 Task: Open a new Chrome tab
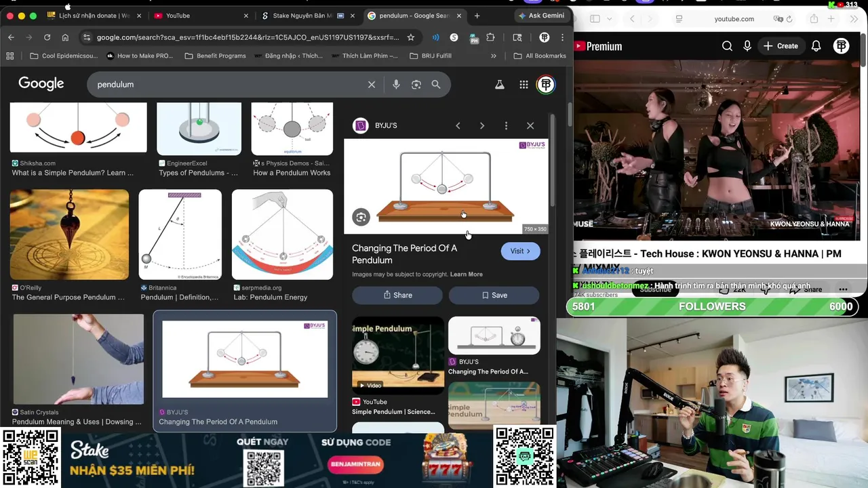pyautogui.click(x=477, y=16)
